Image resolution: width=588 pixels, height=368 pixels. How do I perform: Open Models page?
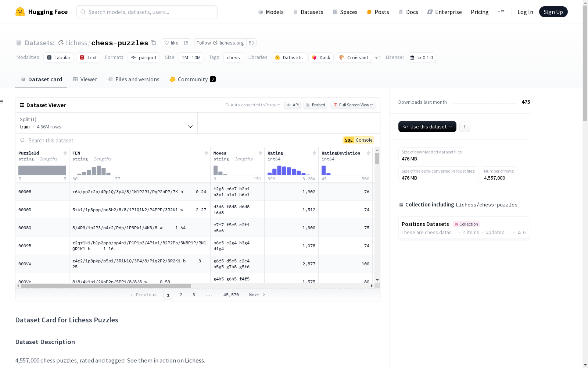[271, 12]
